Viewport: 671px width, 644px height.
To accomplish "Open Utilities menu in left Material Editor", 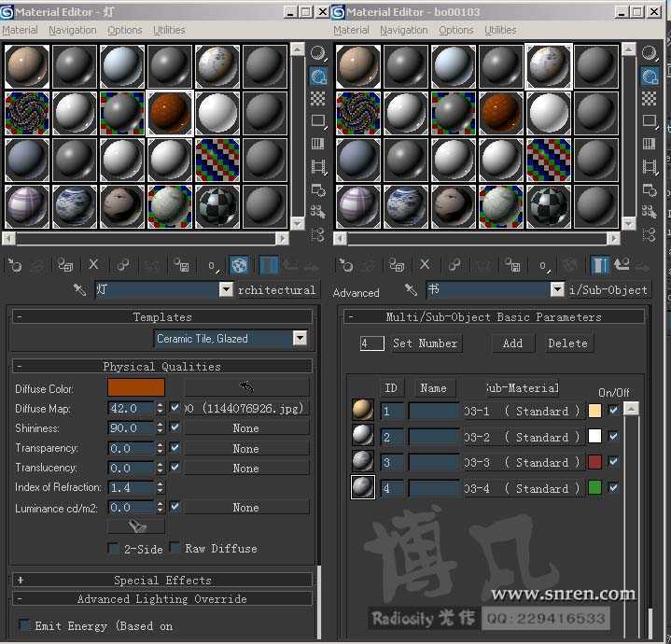I will 169,30.
